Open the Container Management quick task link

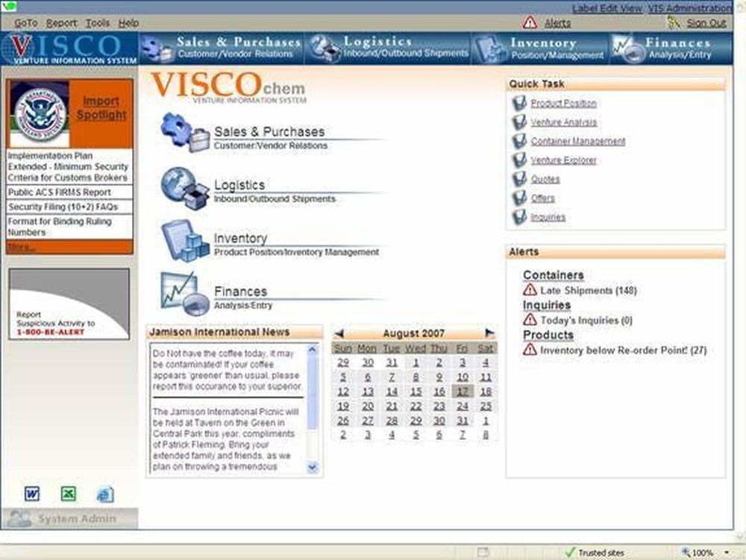[578, 141]
